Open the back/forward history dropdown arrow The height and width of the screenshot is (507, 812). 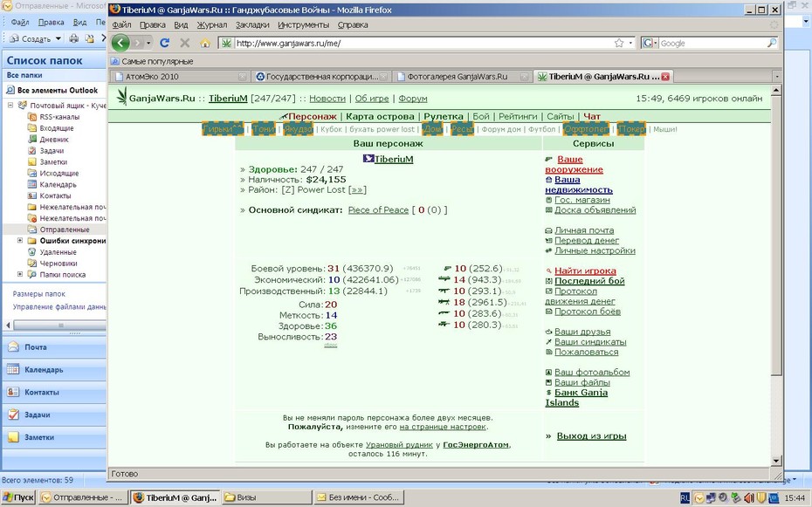(148, 43)
